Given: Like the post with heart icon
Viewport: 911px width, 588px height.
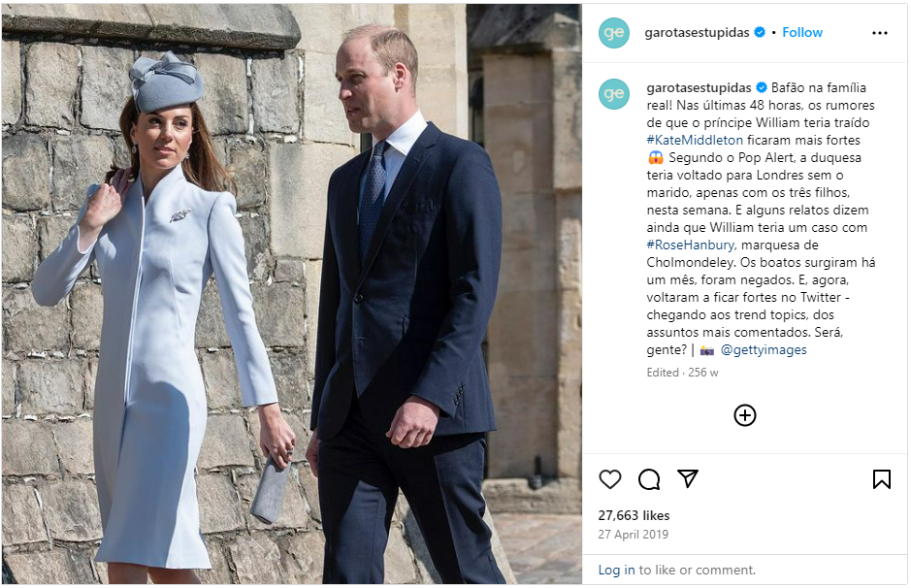Looking at the screenshot, I should 610,479.
